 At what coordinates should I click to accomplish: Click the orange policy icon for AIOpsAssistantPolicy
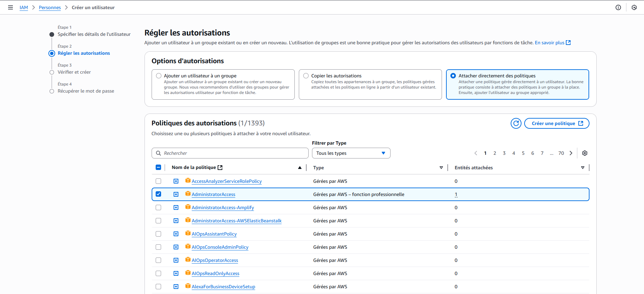tap(188, 233)
